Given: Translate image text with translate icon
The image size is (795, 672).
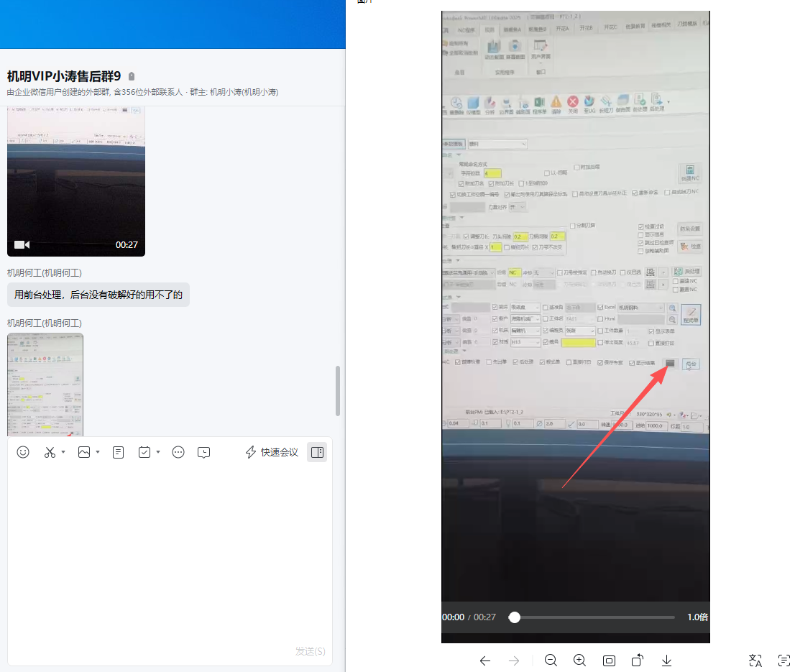Looking at the screenshot, I should (x=755, y=661).
